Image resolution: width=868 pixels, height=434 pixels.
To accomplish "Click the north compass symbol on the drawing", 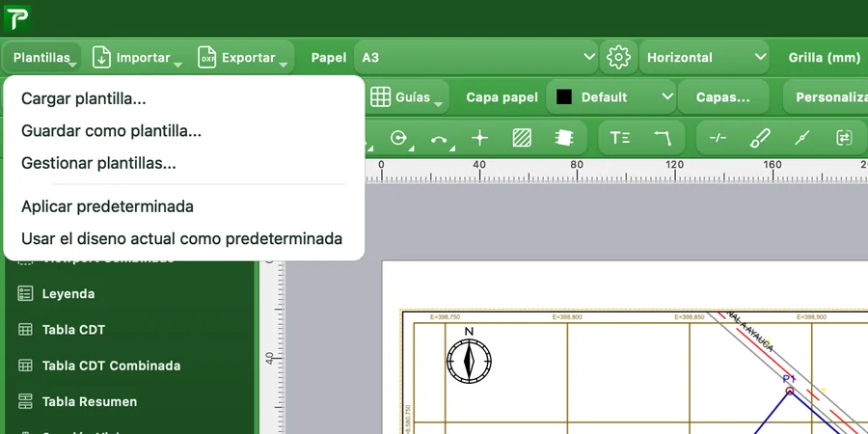I will click(469, 361).
